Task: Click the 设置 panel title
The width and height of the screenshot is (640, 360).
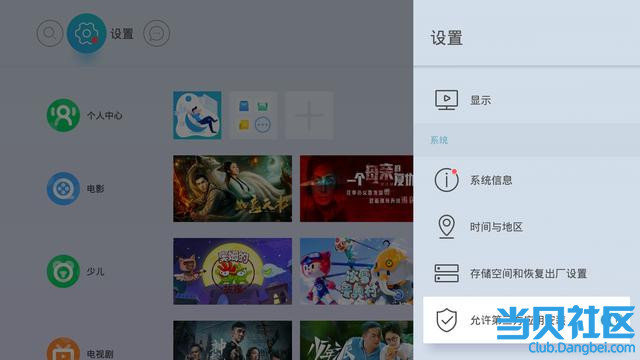Action: click(447, 38)
